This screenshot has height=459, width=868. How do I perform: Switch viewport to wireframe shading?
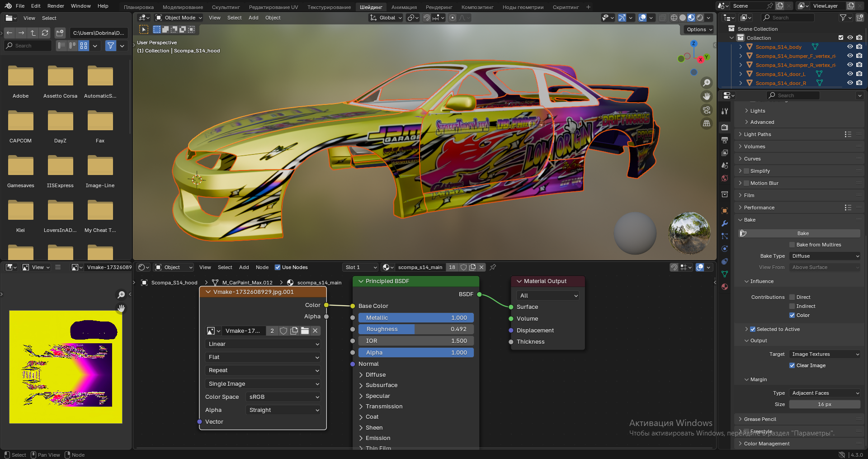(674, 18)
